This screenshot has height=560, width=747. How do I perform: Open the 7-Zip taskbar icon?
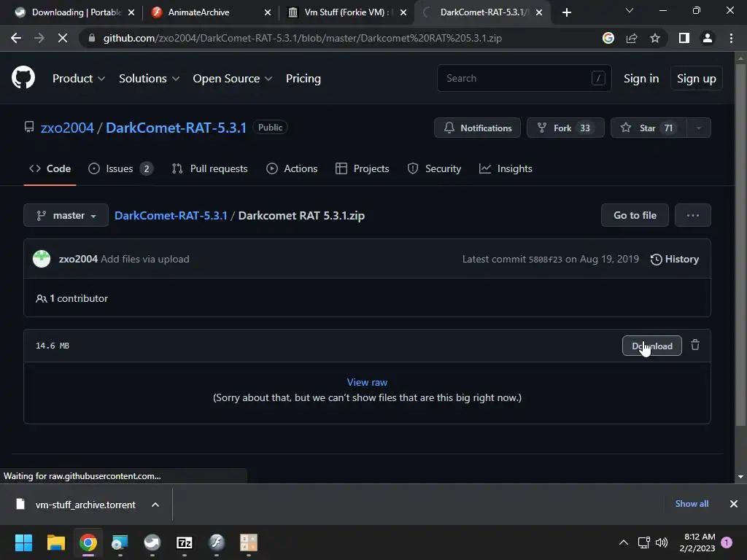coord(185,542)
